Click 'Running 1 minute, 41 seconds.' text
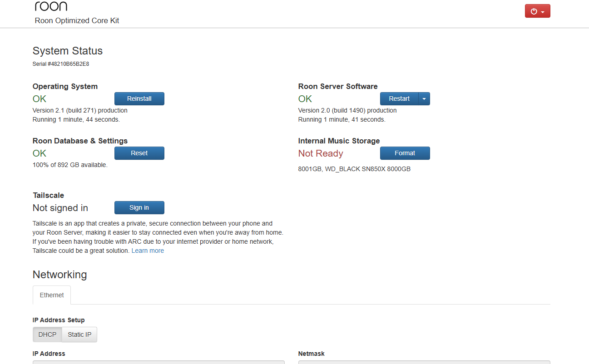 point(342,119)
